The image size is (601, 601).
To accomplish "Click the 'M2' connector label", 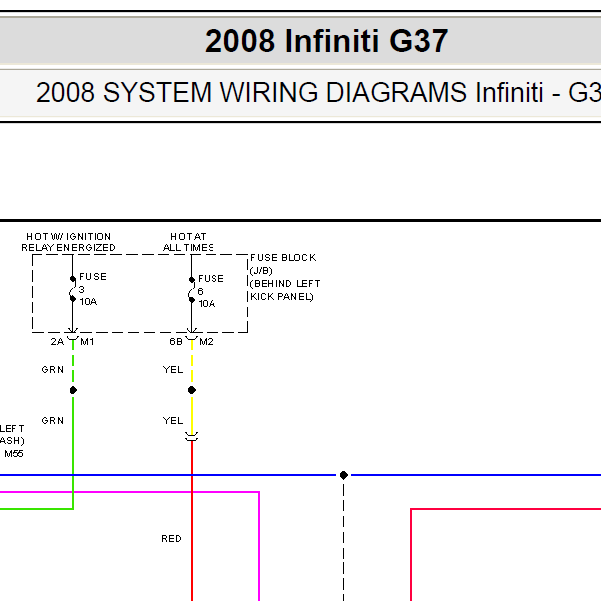I will coord(206,342).
